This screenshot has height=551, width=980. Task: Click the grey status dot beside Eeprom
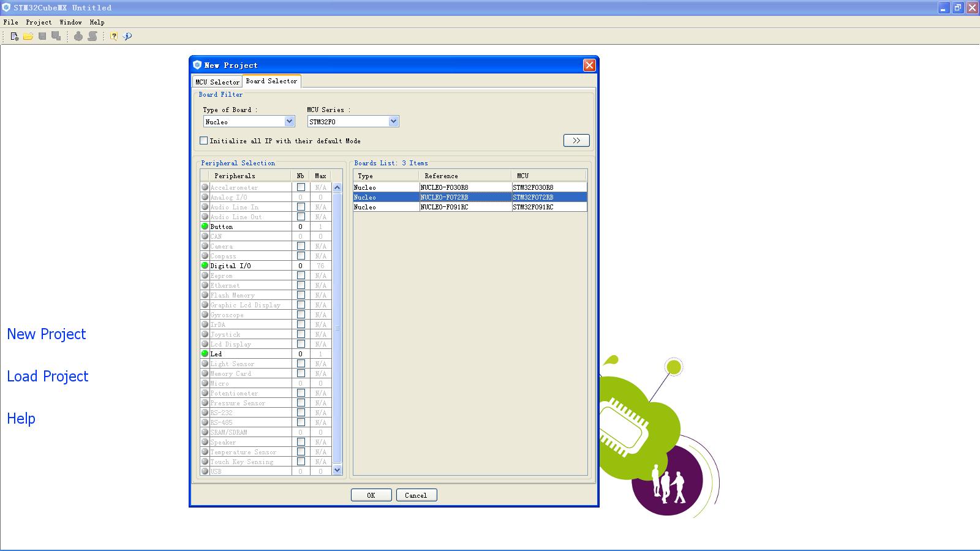point(205,275)
